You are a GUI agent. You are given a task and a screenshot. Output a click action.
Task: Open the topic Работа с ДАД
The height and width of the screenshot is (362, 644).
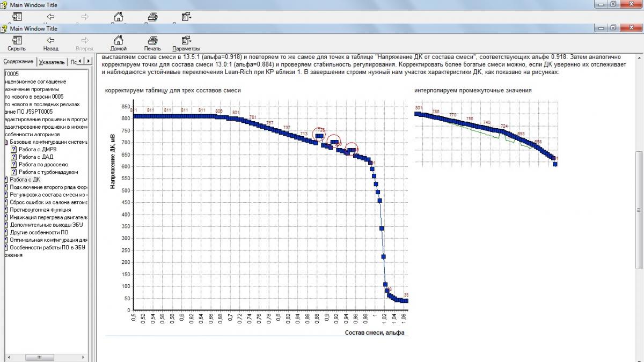coord(35,157)
